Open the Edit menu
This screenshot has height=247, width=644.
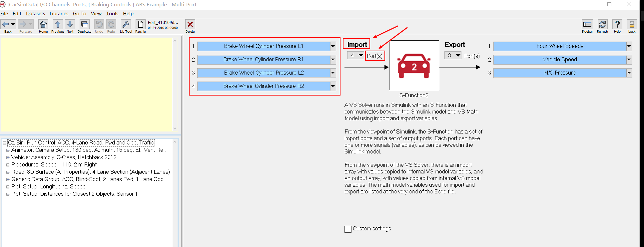coord(17,14)
